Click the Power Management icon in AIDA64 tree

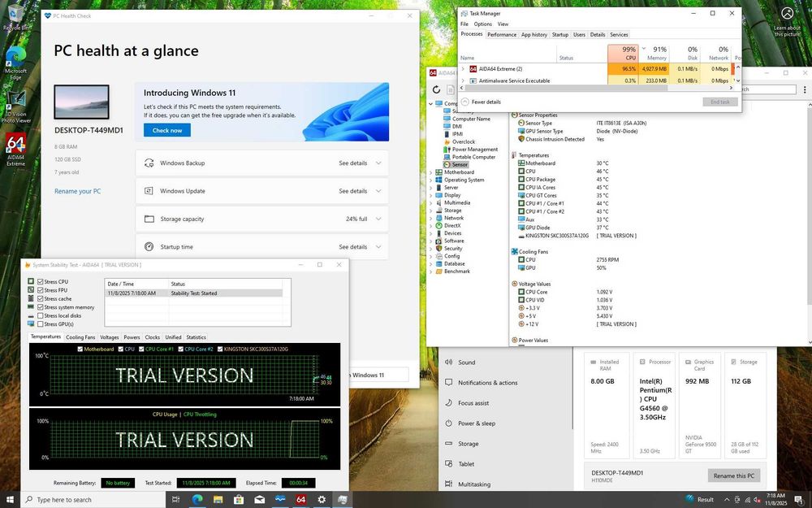(x=447, y=150)
